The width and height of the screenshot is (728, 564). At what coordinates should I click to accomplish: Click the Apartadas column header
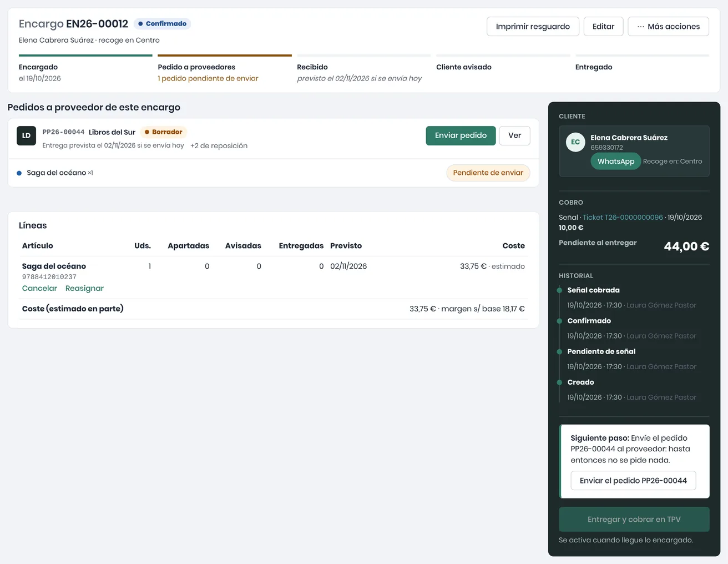pos(189,246)
